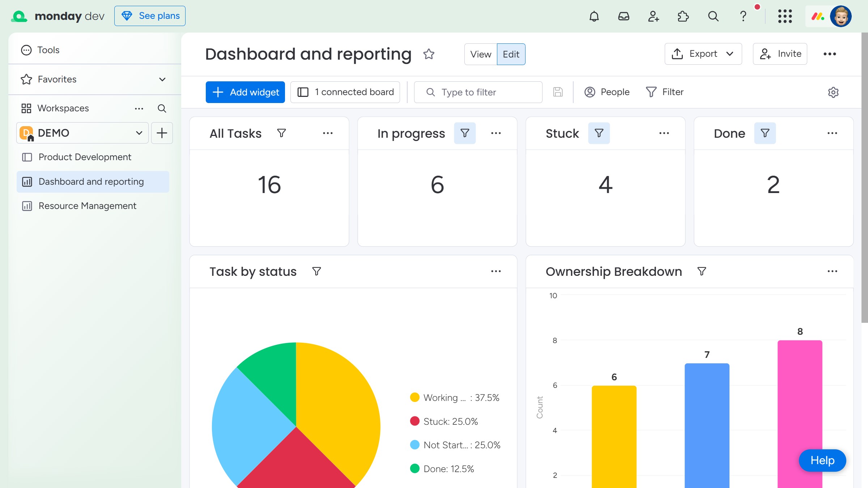This screenshot has width=868, height=488.
Task: Click the blue Help button
Action: [x=822, y=461]
